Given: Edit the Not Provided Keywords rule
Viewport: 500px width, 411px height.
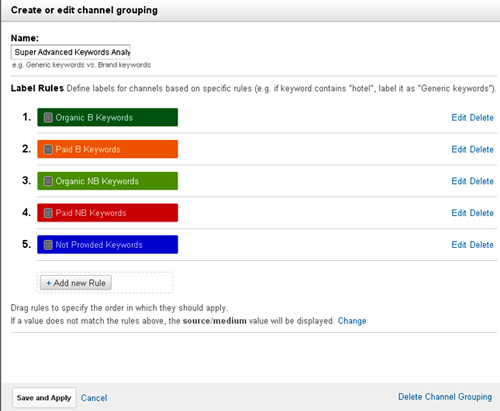Looking at the screenshot, I should click(459, 245).
